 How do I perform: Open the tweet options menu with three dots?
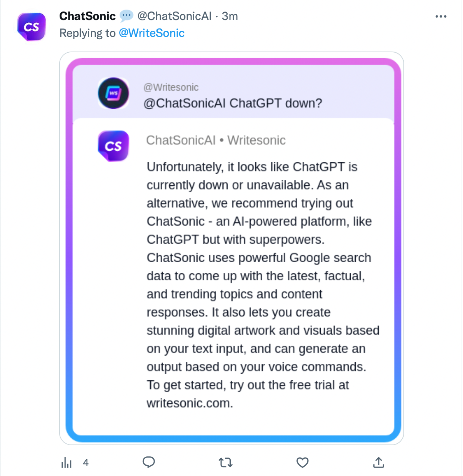pyautogui.click(x=441, y=16)
